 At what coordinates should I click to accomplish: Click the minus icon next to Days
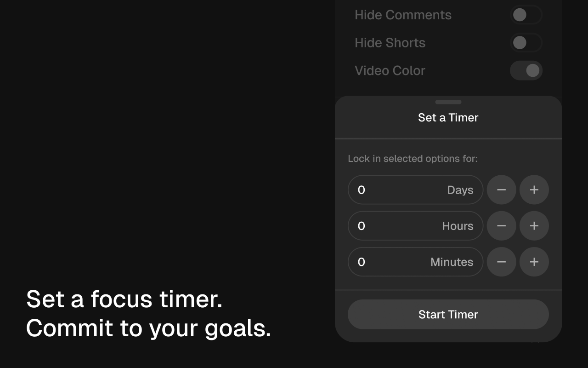point(501,190)
